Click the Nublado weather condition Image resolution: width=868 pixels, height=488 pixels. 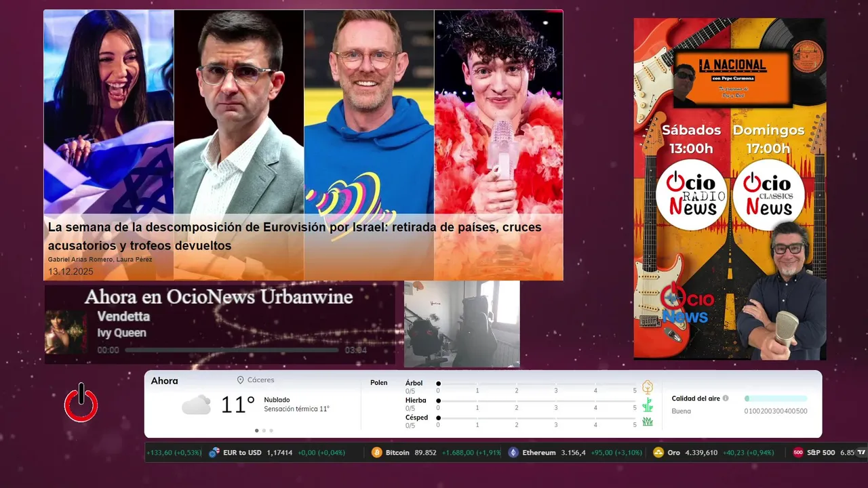(277, 400)
